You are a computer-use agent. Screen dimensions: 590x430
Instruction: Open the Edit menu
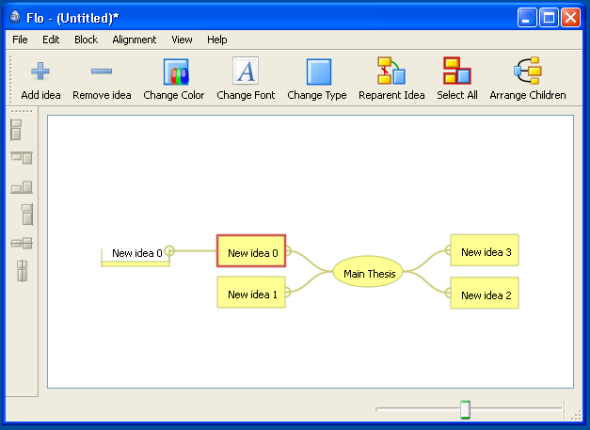[x=50, y=40]
